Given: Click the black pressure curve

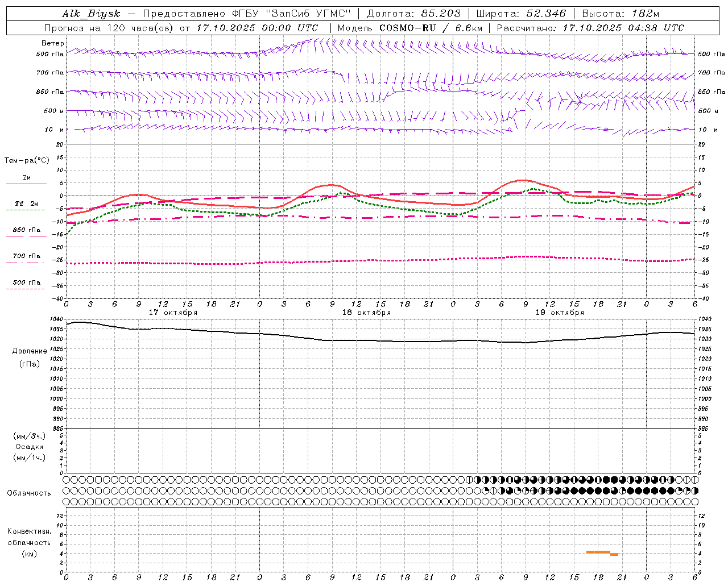Looking at the screenshot, I should tap(381, 340).
